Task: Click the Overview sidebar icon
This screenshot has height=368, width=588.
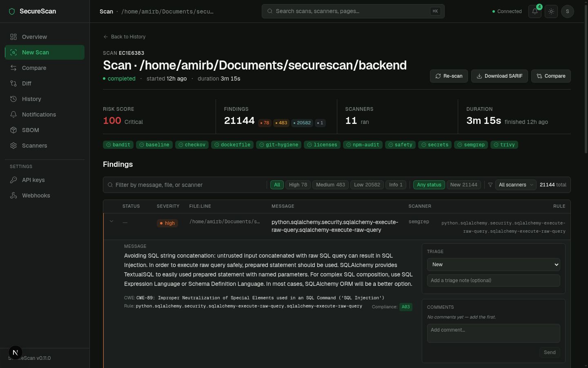Action: [x=13, y=37]
